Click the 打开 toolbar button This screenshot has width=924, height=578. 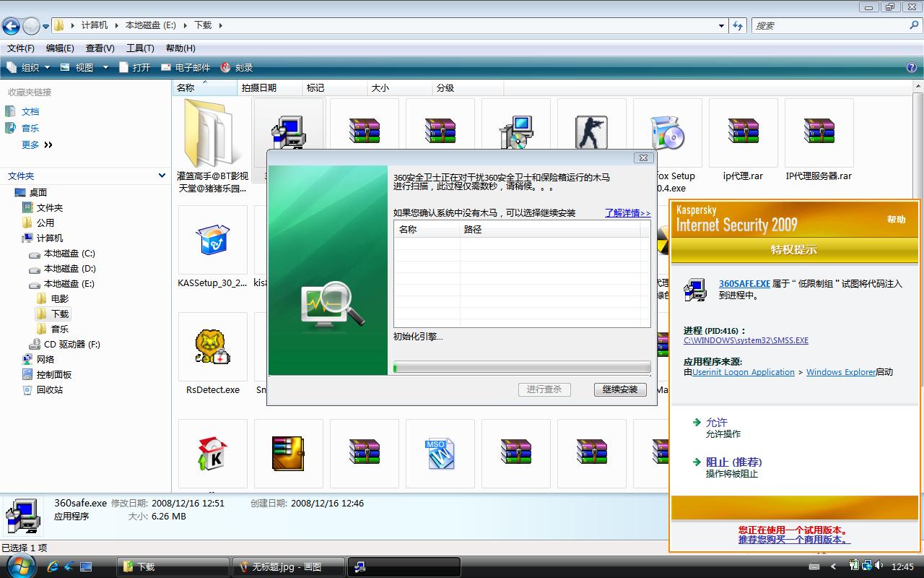134,67
